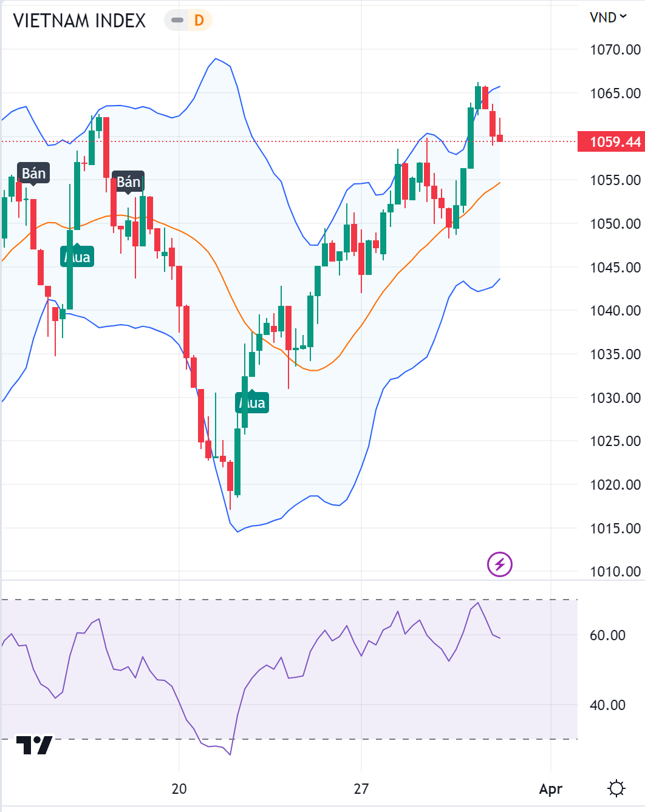Select date label 20 on time axis
Image resolution: width=645 pixels, height=812 pixels.
point(179,789)
